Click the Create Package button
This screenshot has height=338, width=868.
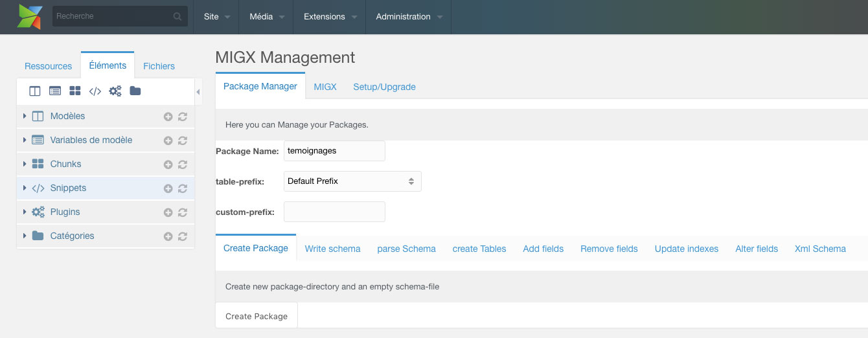pos(257,316)
